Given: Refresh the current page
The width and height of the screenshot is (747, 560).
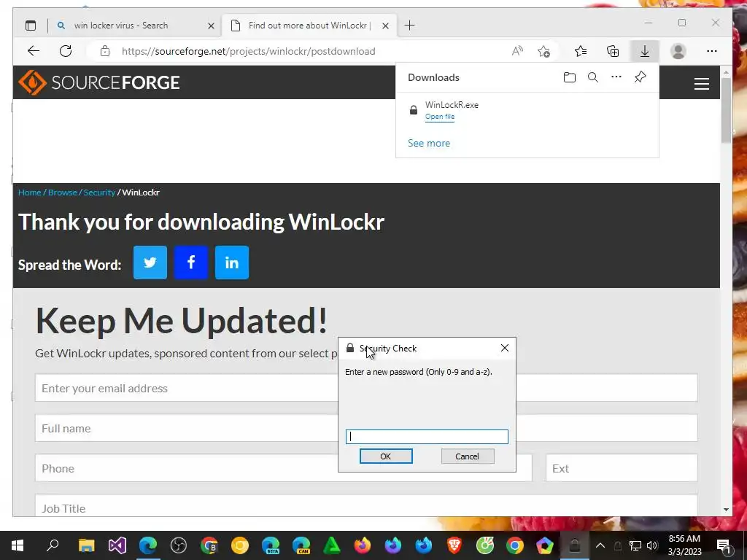Looking at the screenshot, I should click(66, 51).
